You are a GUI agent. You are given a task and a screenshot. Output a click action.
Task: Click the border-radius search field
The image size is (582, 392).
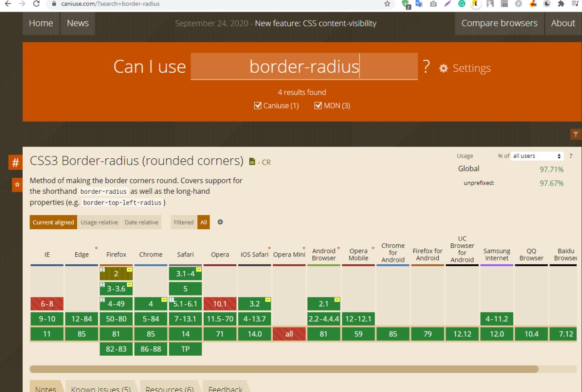[304, 66]
